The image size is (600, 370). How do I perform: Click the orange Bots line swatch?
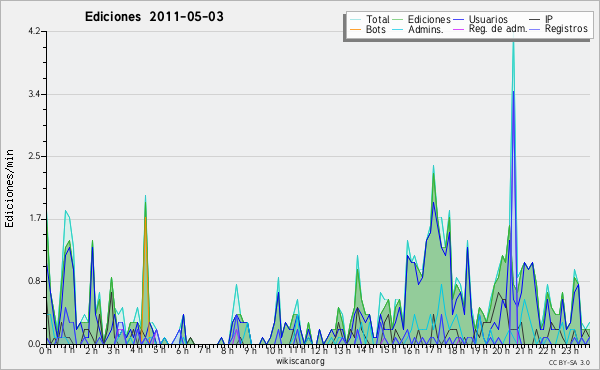pos(355,29)
